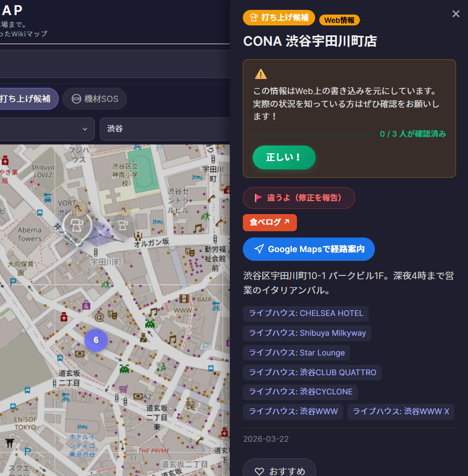The width and height of the screenshot is (468, 476).
Task: Open tag ライブハウス: 渋谷WWW X
Action: (400, 412)
